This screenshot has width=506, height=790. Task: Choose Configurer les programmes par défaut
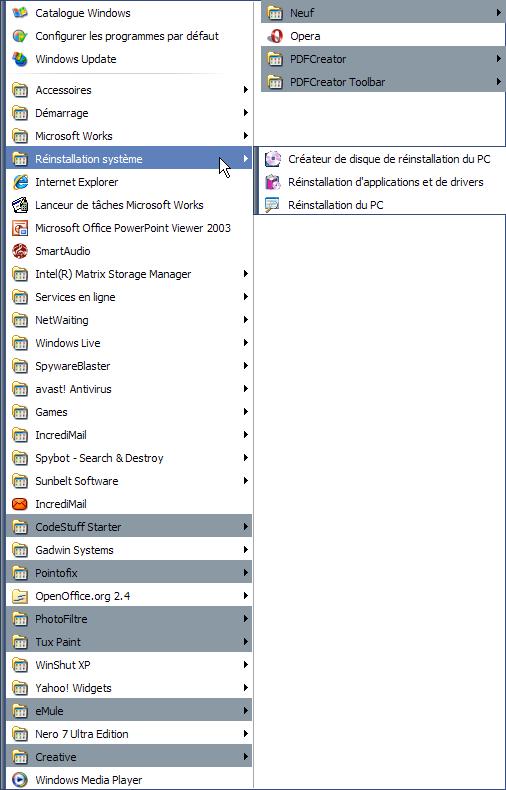pyautogui.click(x=129, y=36)
